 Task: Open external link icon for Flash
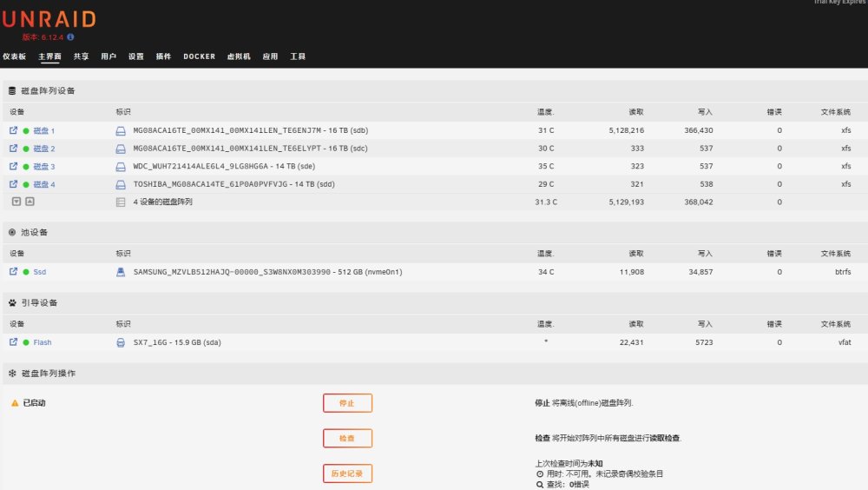pyautogui.click(x=13, y=342)
